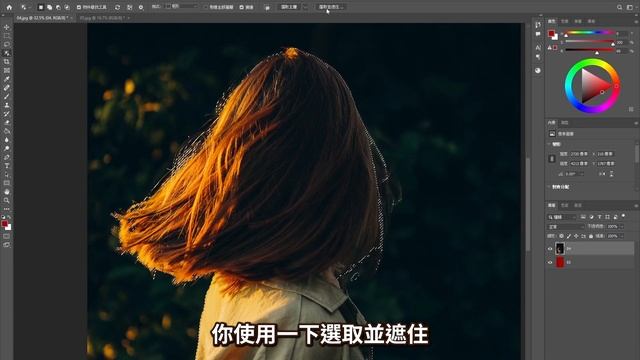Open the Channels tab beside Layers
Image resolution: width=640 pixels, height=360 pixels.
click(564, 205)
